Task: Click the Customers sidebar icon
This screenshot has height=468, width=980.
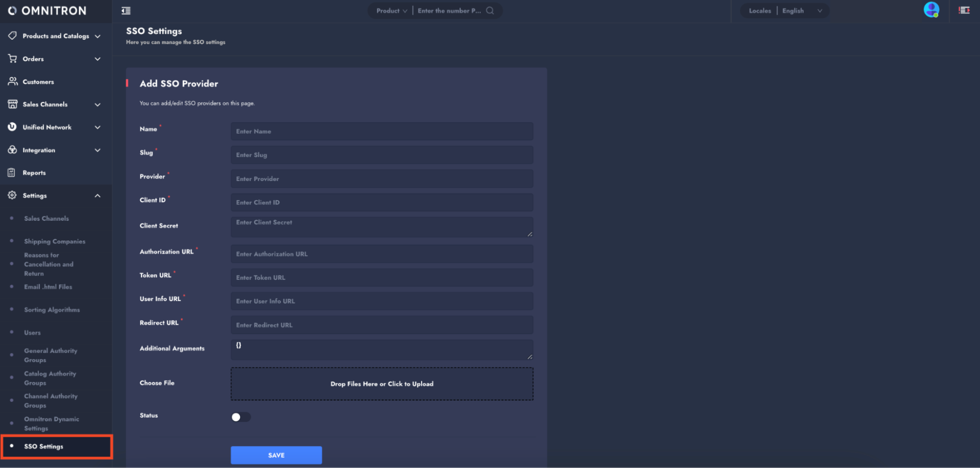Action: pyautogui.click(x=13, y=81)
